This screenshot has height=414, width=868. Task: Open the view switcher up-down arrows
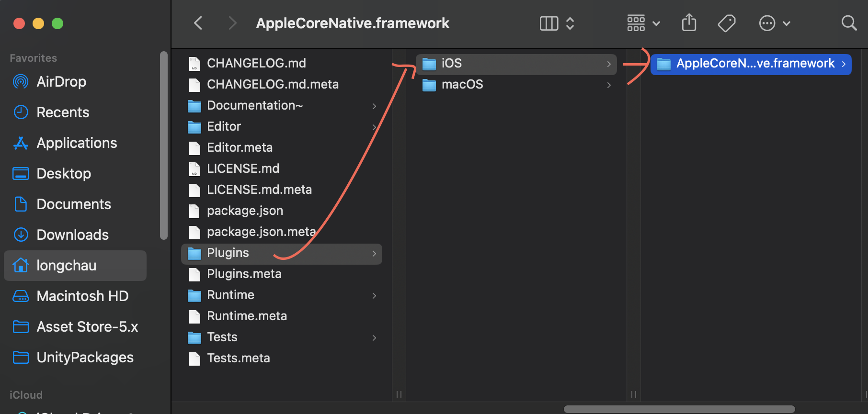click(570, 23)
